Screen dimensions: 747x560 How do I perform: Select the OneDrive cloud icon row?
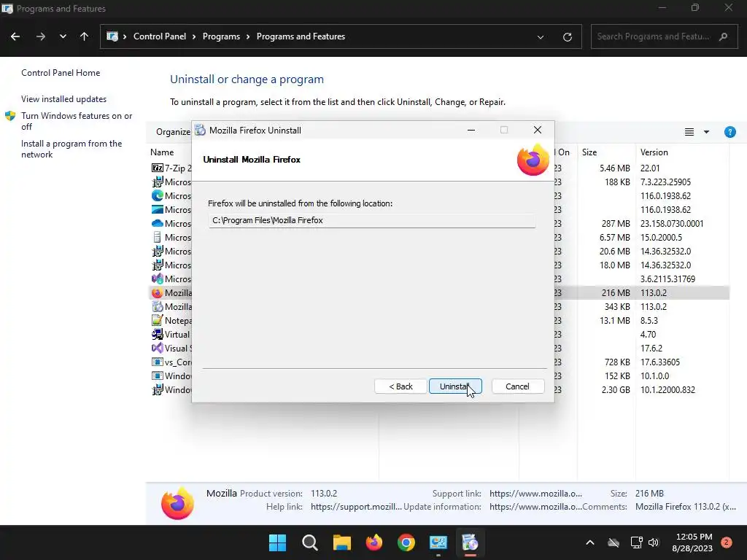point(158,223)
